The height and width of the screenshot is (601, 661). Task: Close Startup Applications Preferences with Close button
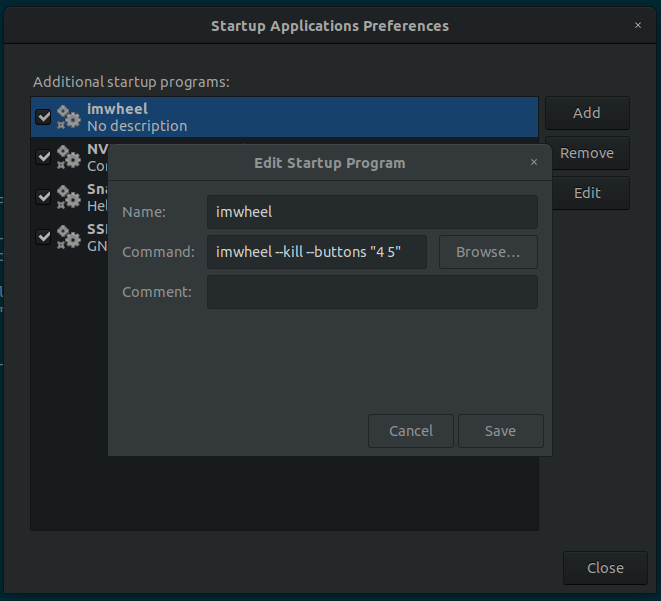point(605,568)
